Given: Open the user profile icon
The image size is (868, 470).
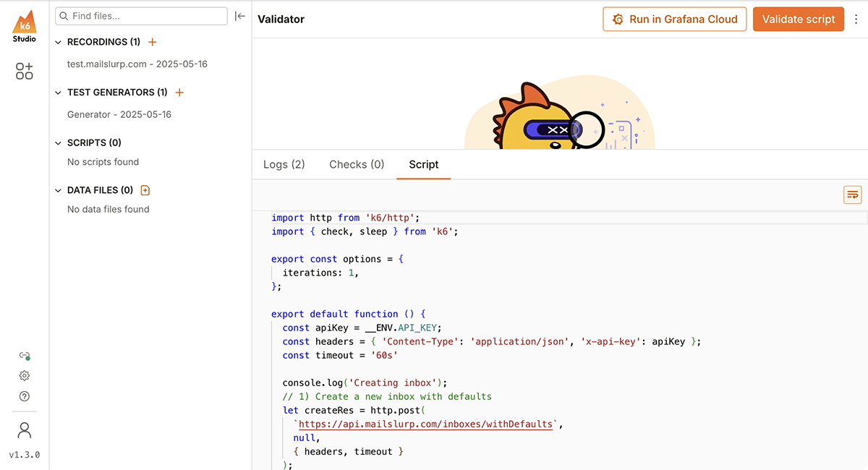Looking at the screenshot, I should click(25, 431).
